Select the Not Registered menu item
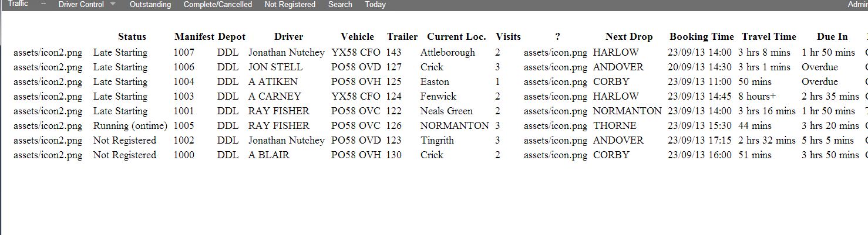The width and height of the screenshot is (868, 235). click(x=290, y=4)
